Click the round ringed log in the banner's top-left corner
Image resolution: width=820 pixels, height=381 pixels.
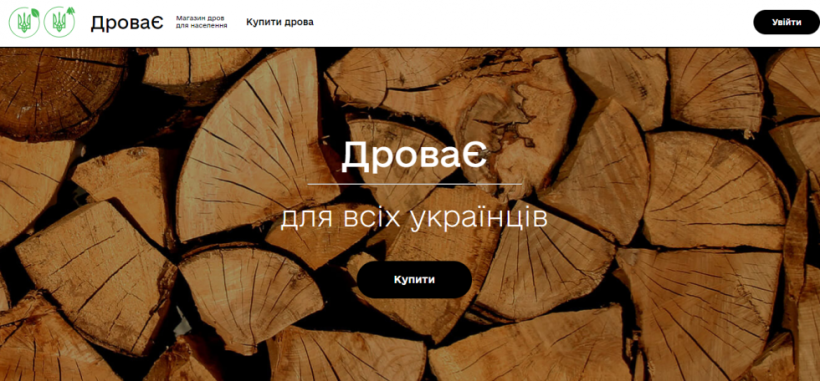pyautogui.click(x=60, y=91)
